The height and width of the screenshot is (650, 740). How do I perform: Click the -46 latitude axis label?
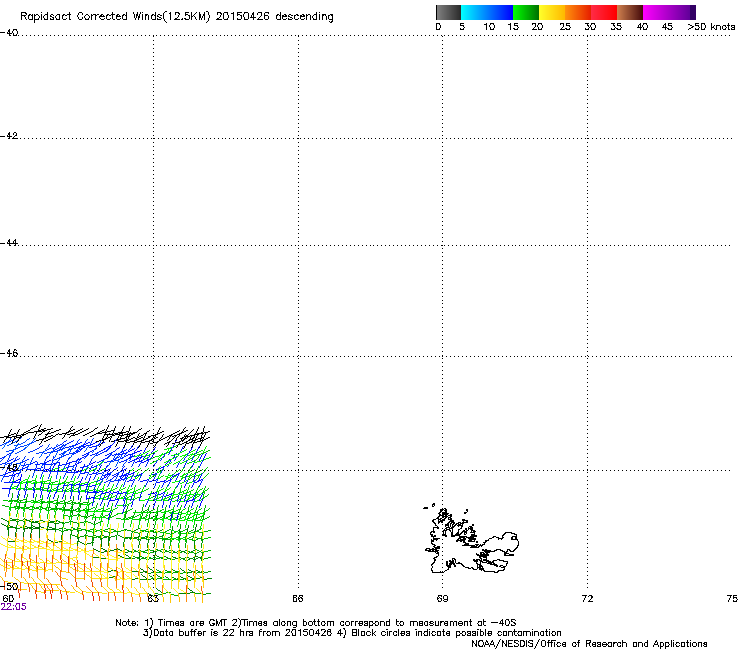(9, 353)
